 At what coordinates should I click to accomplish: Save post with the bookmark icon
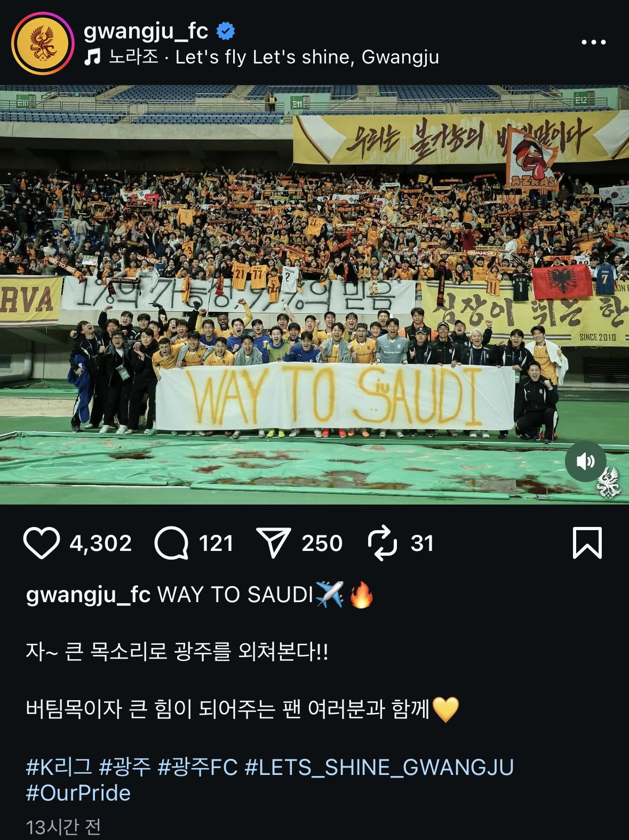(x=587, y=543)
